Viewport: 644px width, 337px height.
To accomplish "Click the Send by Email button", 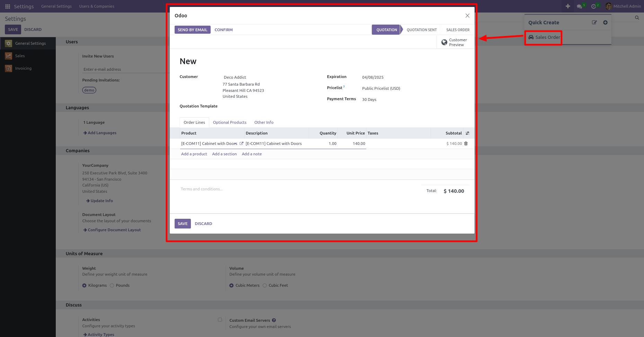I will click(x=193, y=30).
